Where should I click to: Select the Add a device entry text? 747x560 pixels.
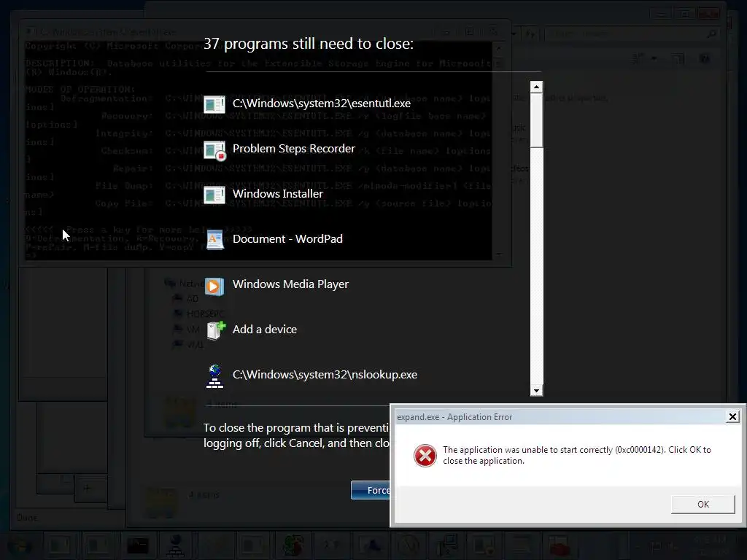[264, 330]
